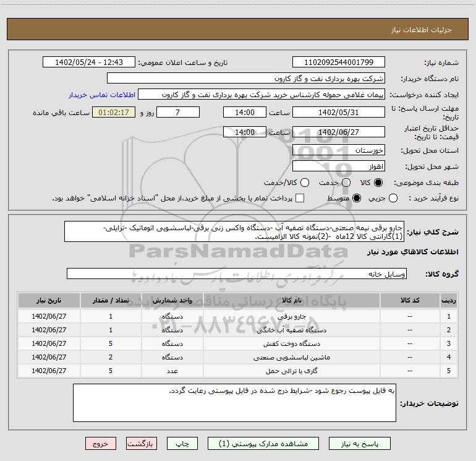The height and width of the screenshot is (461, 476).
Task: Choose the جزیی purchase type radio
Action: pyautogui.click(x=393, y=198)
